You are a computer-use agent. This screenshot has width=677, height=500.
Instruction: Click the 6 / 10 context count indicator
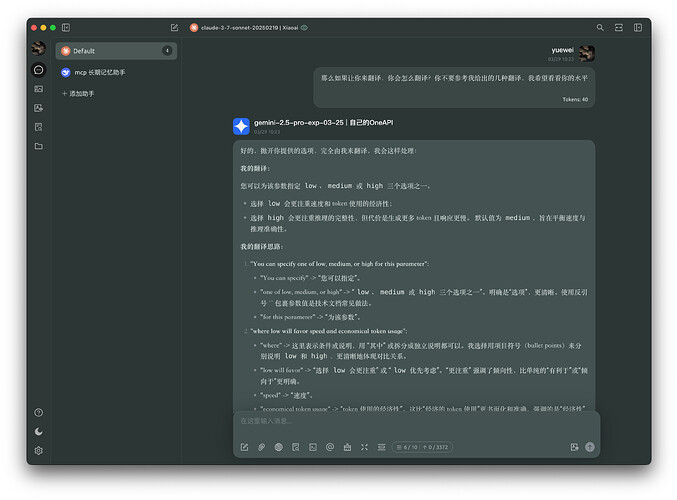click(x=407, y=447)
